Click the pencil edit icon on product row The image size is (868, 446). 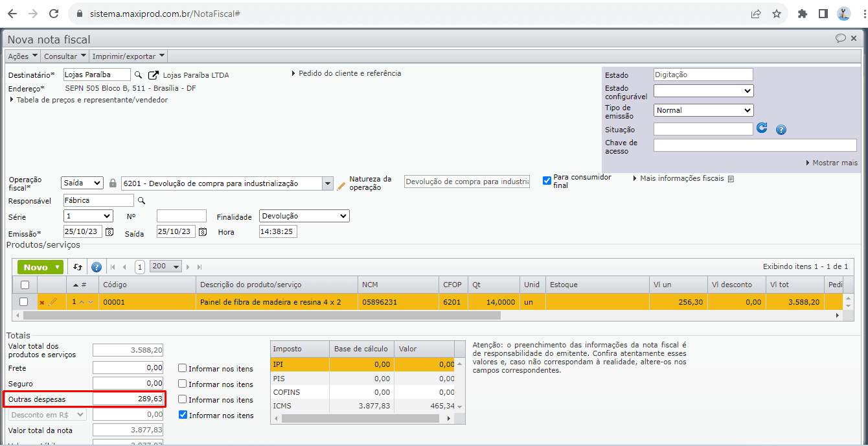(53, 301)
